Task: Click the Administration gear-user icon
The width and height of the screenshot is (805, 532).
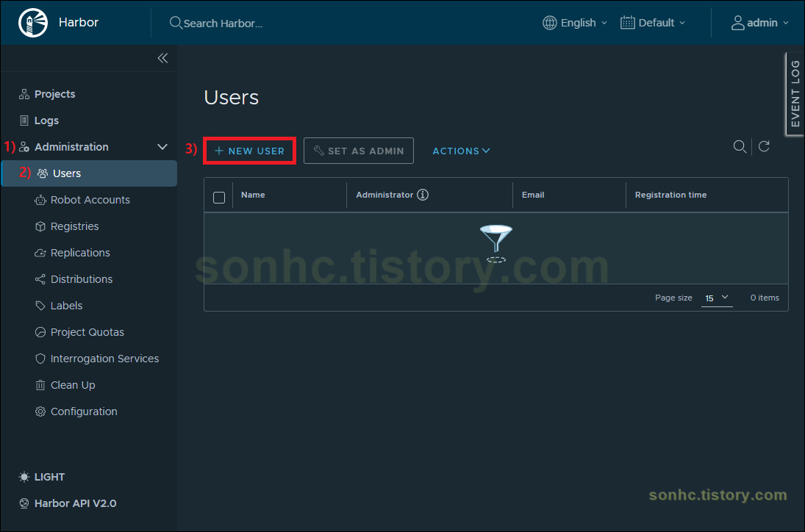Action: tap(24, 147)
